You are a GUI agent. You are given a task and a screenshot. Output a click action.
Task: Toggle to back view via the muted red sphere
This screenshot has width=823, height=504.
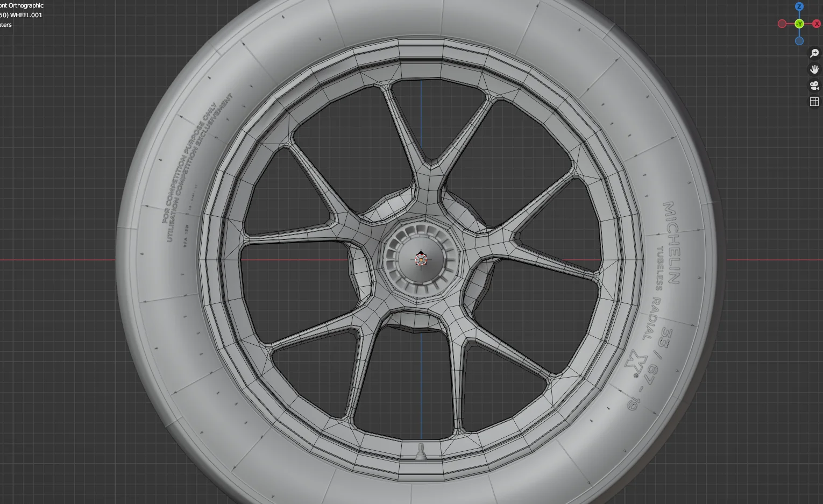pyautogui.click(x=782, y=23)
